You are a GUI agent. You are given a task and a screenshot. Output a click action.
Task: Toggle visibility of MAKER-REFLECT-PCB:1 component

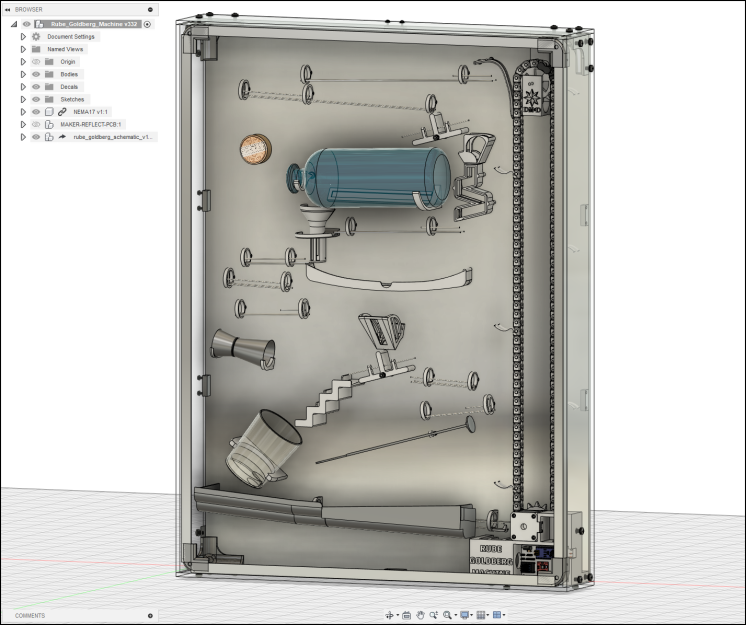36,125
